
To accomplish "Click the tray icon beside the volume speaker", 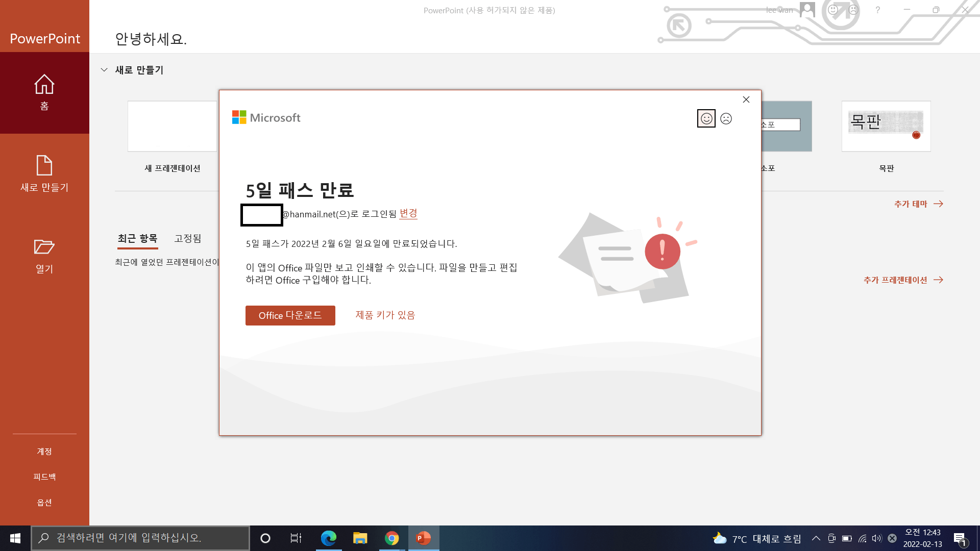I will (x=892, y=538).
